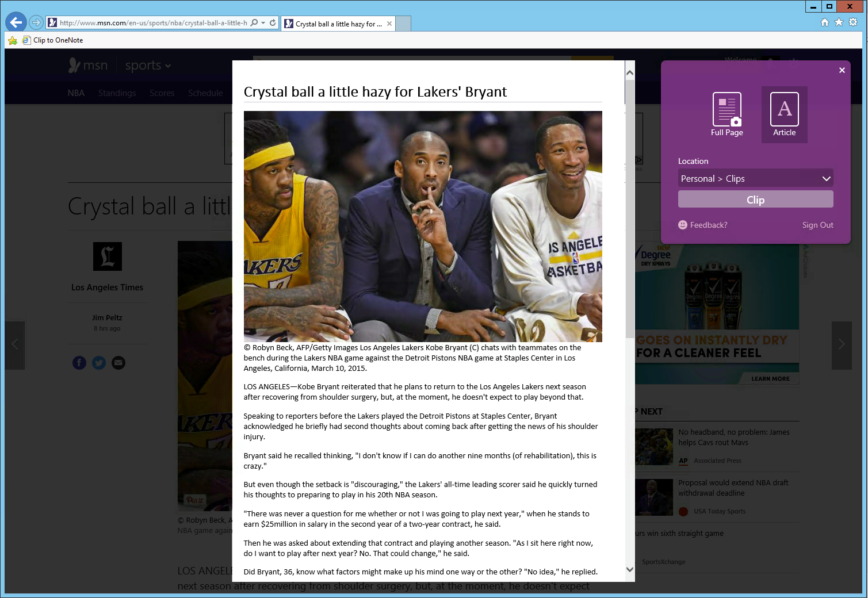Open Standings from the sports navigation
Viewport: 868px width, 598px height.
[x=117, y=93]
